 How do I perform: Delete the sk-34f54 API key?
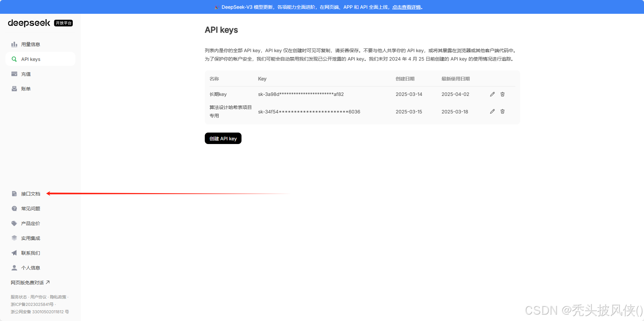[x=503, y=111]
